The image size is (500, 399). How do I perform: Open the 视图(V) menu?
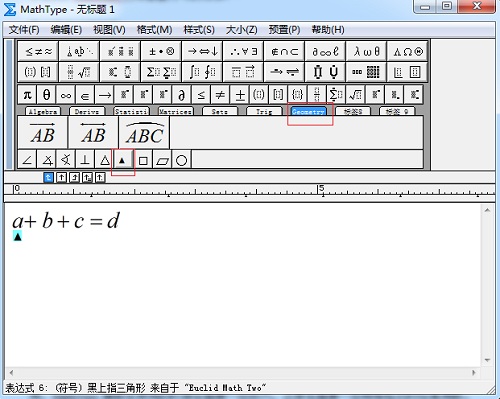(109, 30)
